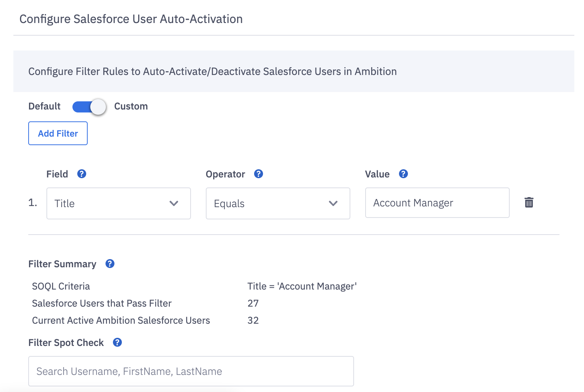Click the Search Username spot check field

pos(191,371)
